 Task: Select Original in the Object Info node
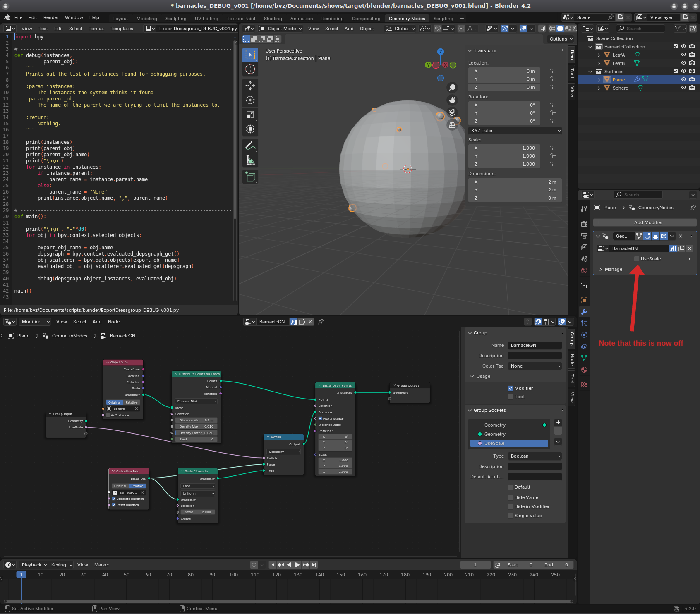115,402
